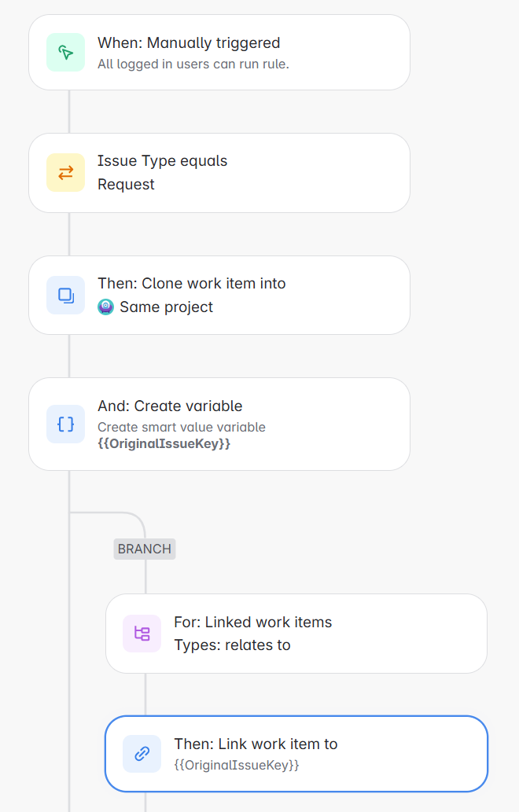Select the Issue Type equals Request condition
This screenshot has width=519, height=812.
tap(219, 172)
